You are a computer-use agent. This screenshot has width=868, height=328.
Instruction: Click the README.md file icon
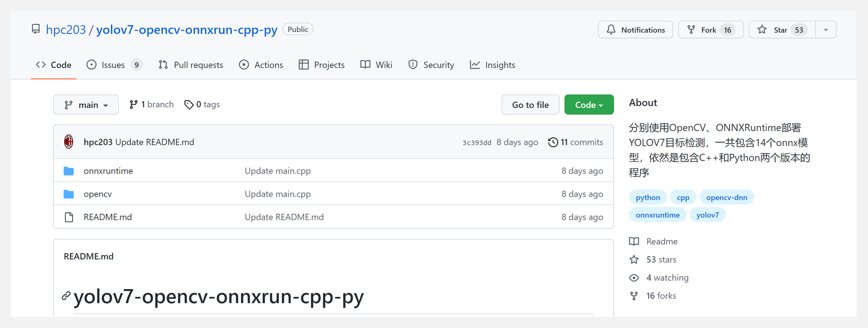69,217
